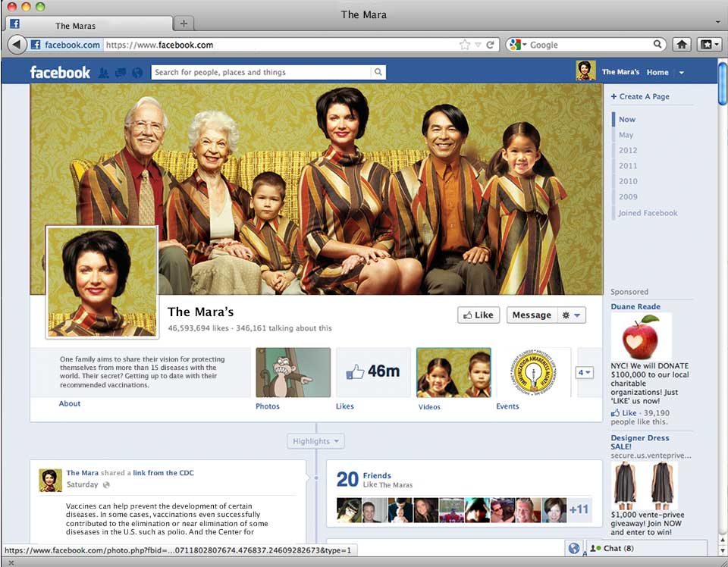Like the Duane Reade ad
This screenshot has height=567, width=728.
(624, 413)
